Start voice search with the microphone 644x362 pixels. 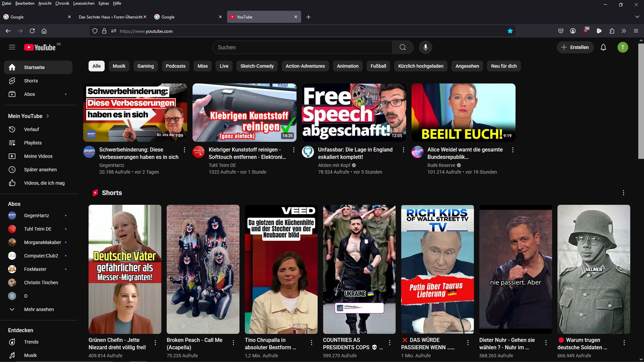pos(425,47)
